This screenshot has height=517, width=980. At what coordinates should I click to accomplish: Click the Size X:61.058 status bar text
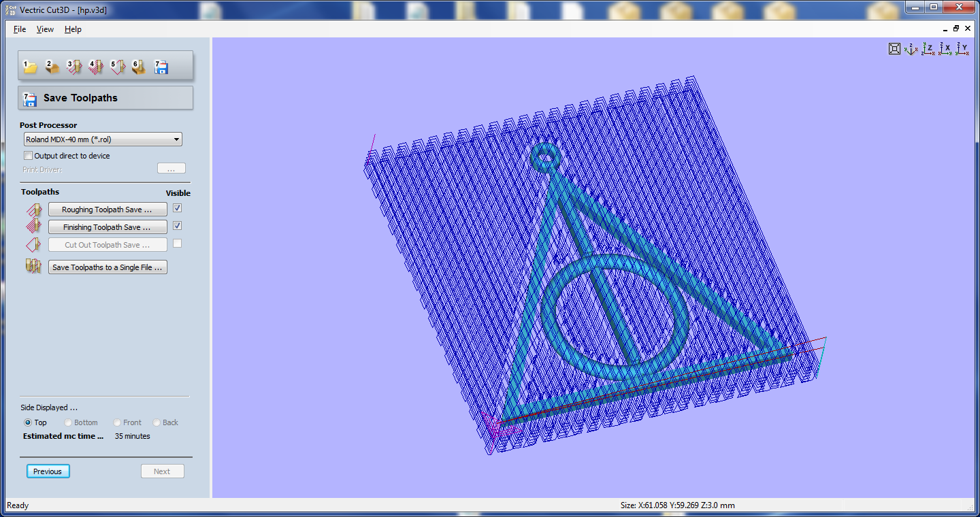pyautogui.click(x=677, y=505)
